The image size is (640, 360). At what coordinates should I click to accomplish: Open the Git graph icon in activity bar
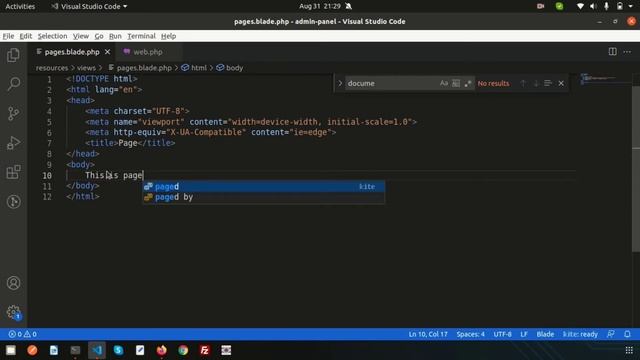tap(13, 202)
